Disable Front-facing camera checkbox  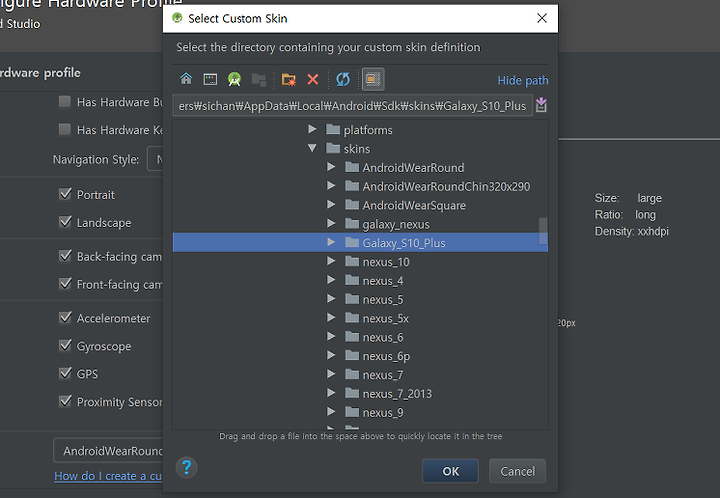pyautogui.click(x=65, y=284)
